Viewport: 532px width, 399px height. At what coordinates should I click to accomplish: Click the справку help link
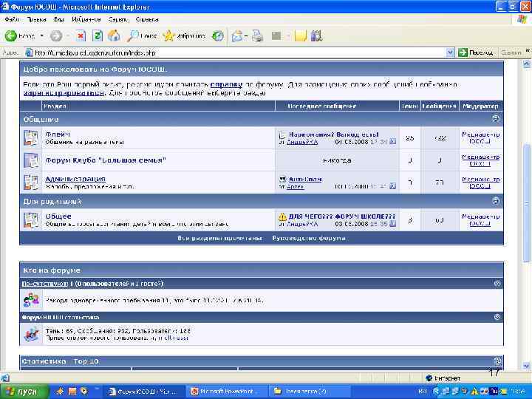[226, 84]
